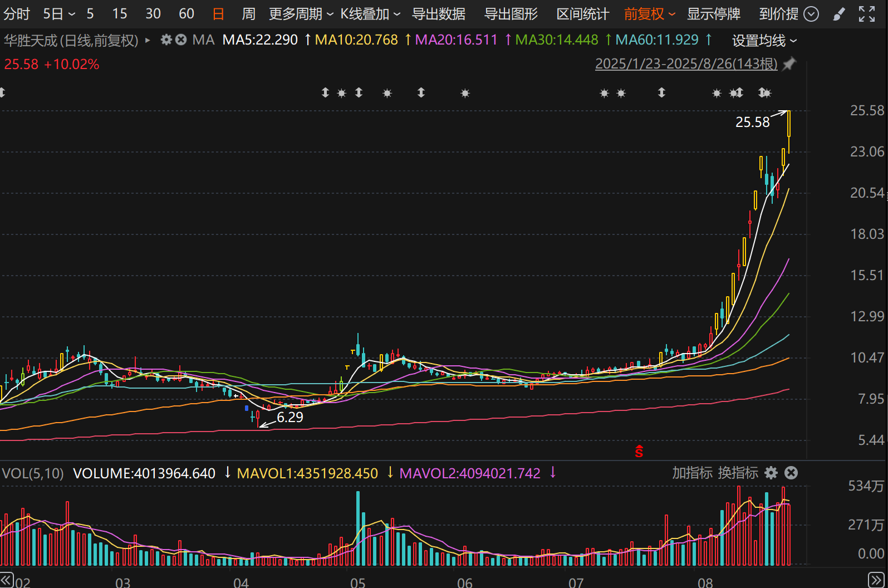Click the red S marker on chart
Image resolution: width=888 pixels, height=588 pixels.
639,452
